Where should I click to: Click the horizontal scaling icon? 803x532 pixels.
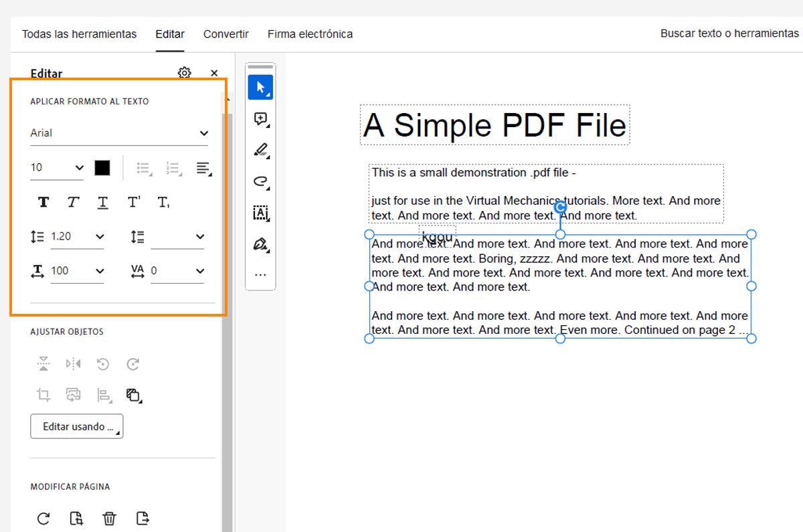[x=37, y=271]
